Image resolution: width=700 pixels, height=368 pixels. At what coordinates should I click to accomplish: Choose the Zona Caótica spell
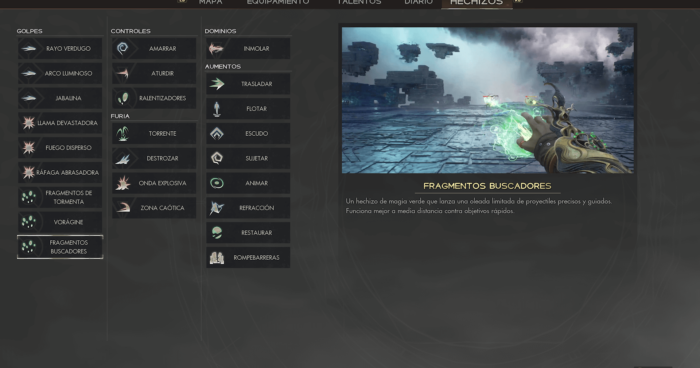pos(154,208)
